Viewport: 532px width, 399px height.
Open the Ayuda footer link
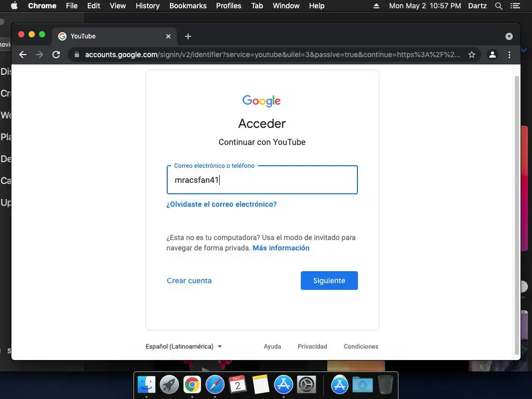272,347
